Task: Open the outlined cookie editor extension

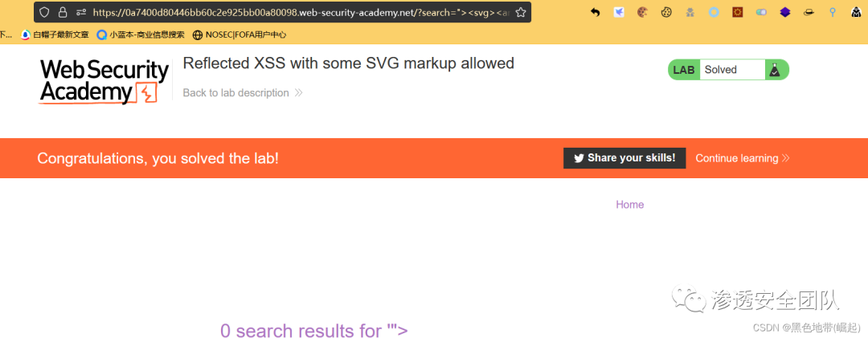Action: pos(666,12)
